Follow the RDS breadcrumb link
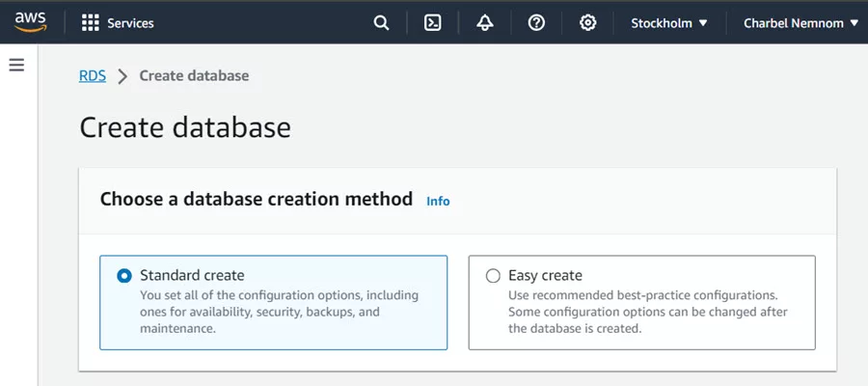The height and width of the screenshot is (386, 868). pyautogui.click(x=93, y=76)
